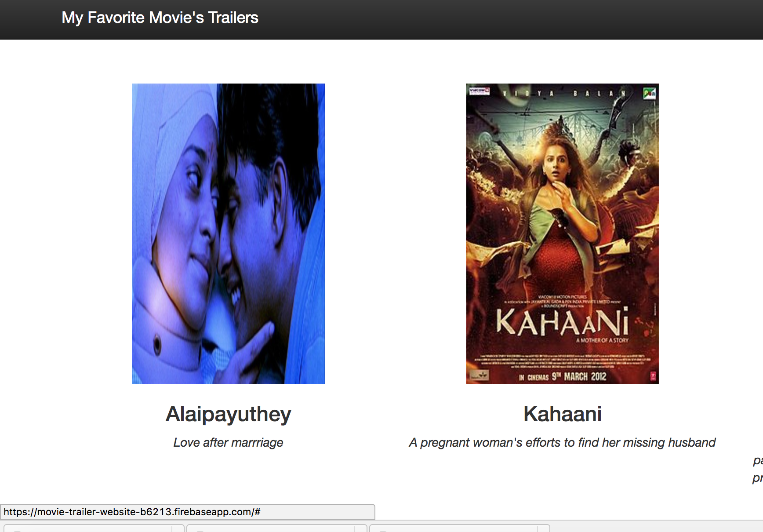Click the second download's file icon
This screenshot has height=532, width=763.
click(x=200, y=530)
